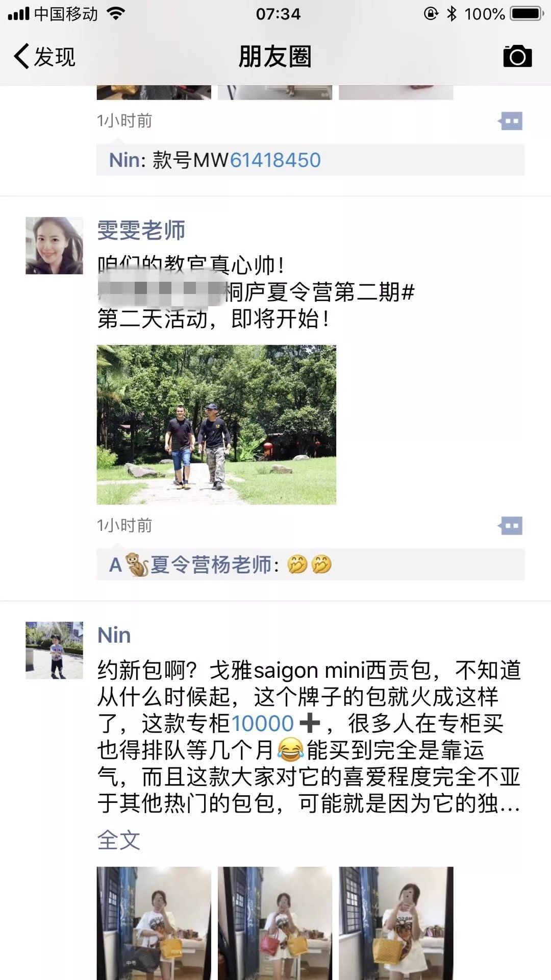
Task: Go back to 发现
Action: 45,56
